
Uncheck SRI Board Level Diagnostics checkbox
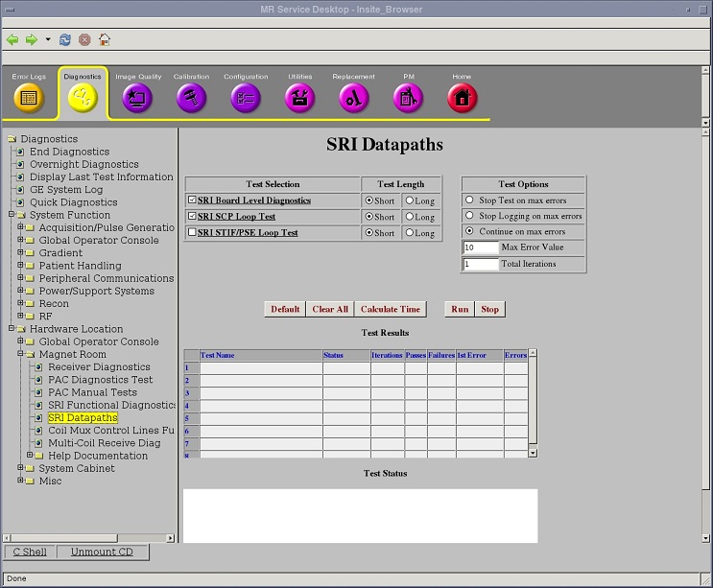pyautogui.click(x=192, y=200)
